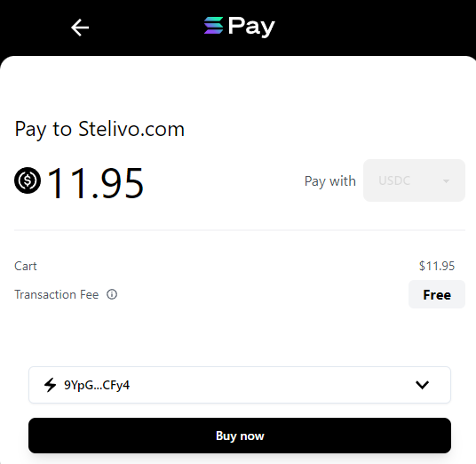Click the Pay wordmark in header
The width and height of the screenshot is (476, 464).
(251, 27)
